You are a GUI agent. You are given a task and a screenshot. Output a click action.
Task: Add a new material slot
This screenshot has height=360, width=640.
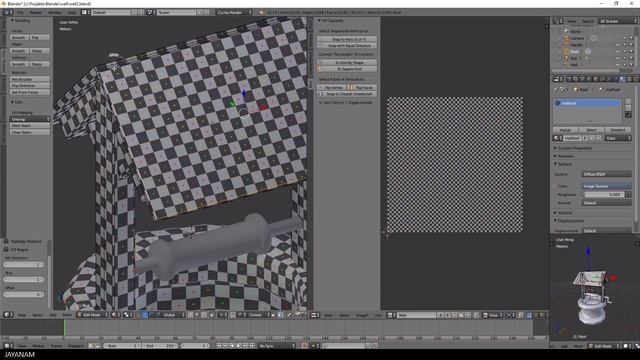(x=628, y=101)
